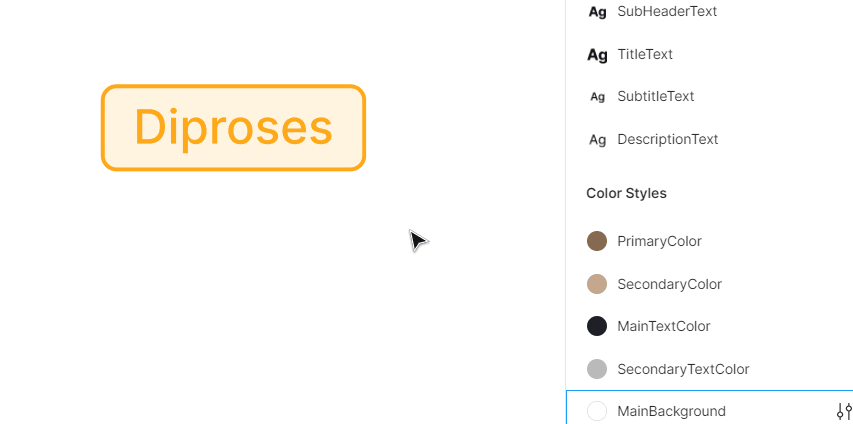Choose the MainTextColor style label
The width and height of the screenshot is (853, 424).
[664, 326]
